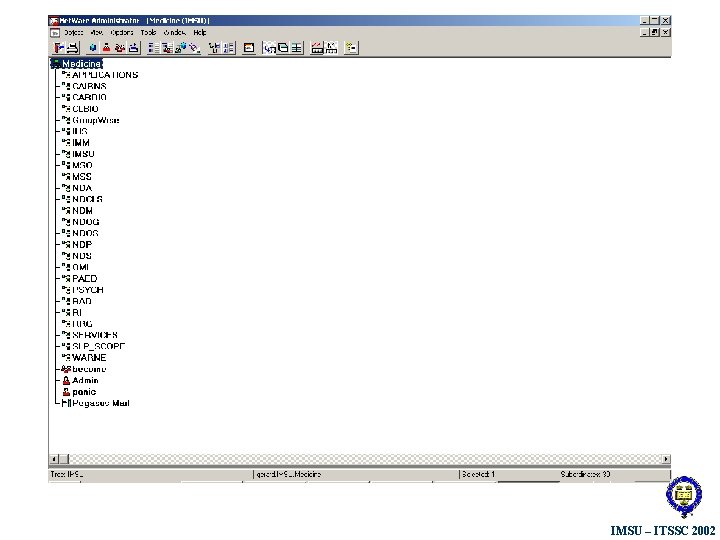
Task: Click the Subordinates count in status bar
Action: tap(585, 474)
